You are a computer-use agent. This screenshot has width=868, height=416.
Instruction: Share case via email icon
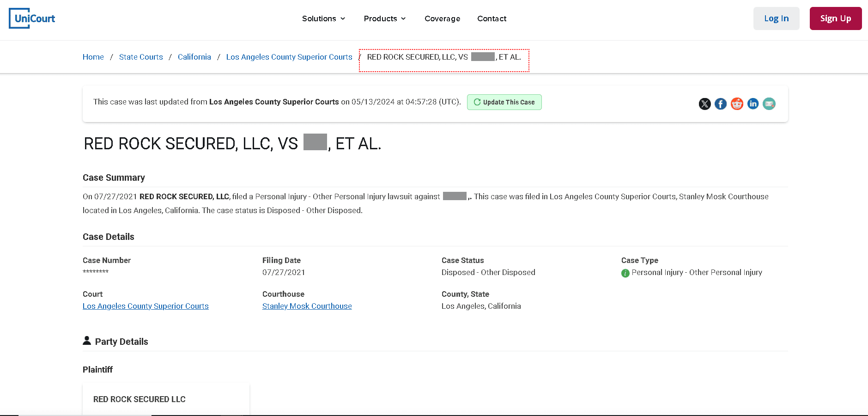click(x=769, y=104)
